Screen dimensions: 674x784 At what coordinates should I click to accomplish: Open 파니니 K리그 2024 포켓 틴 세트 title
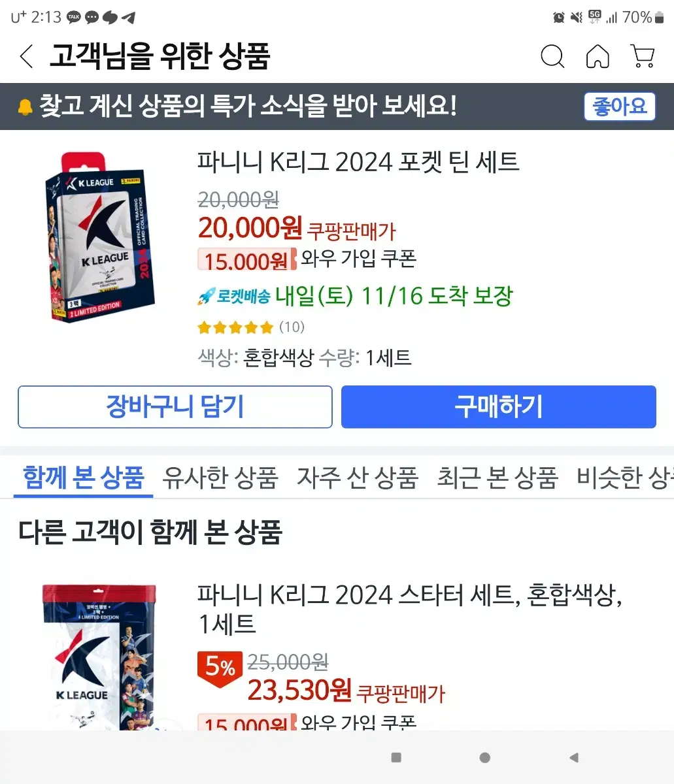(358, 162)
